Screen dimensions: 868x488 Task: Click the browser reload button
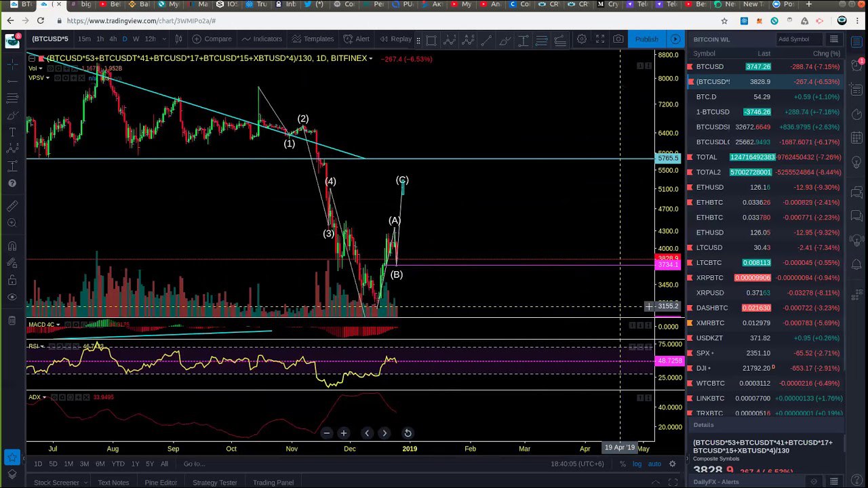41,21
